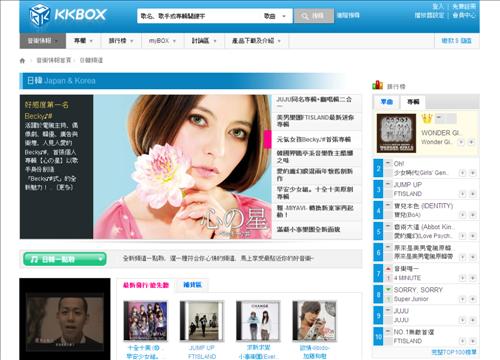This screenshot has width=500, height=360.
Task: Click plus icon in rank 10 FTISLAND row
Action: tap(472, 341)
